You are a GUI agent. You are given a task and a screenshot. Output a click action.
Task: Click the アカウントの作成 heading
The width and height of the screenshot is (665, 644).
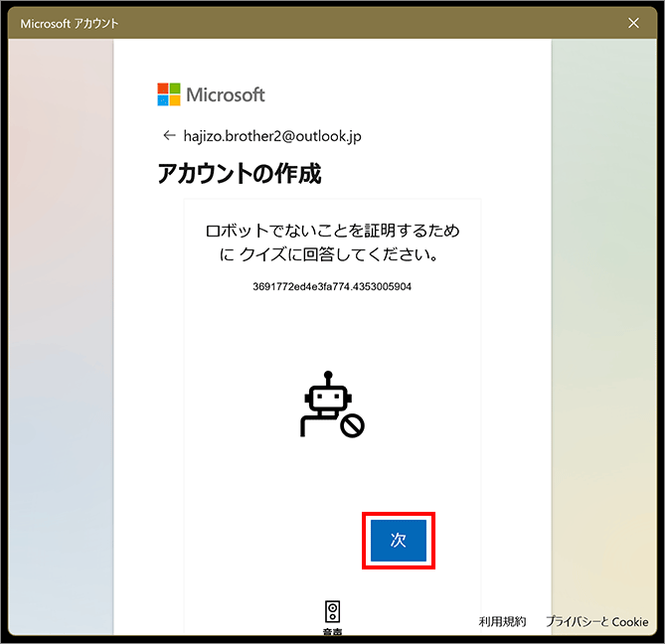click(240, 173)
